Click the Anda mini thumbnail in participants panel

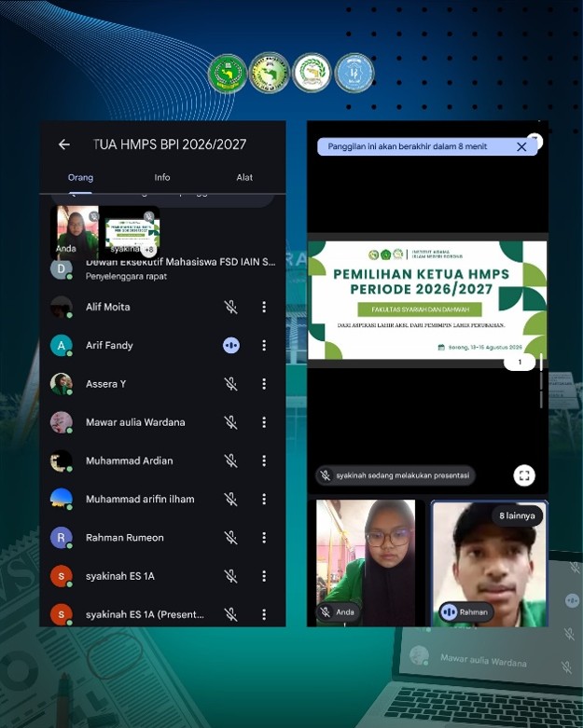[75, 233]
